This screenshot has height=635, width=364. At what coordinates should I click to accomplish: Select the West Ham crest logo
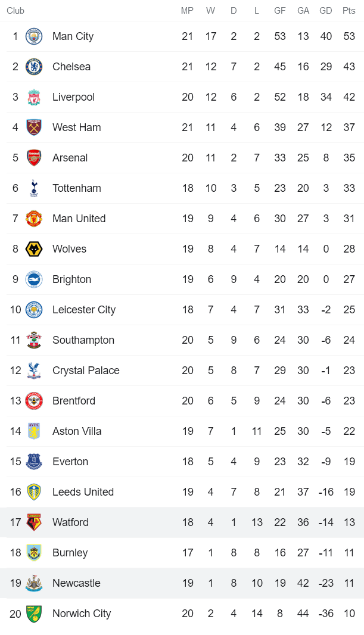34,127
